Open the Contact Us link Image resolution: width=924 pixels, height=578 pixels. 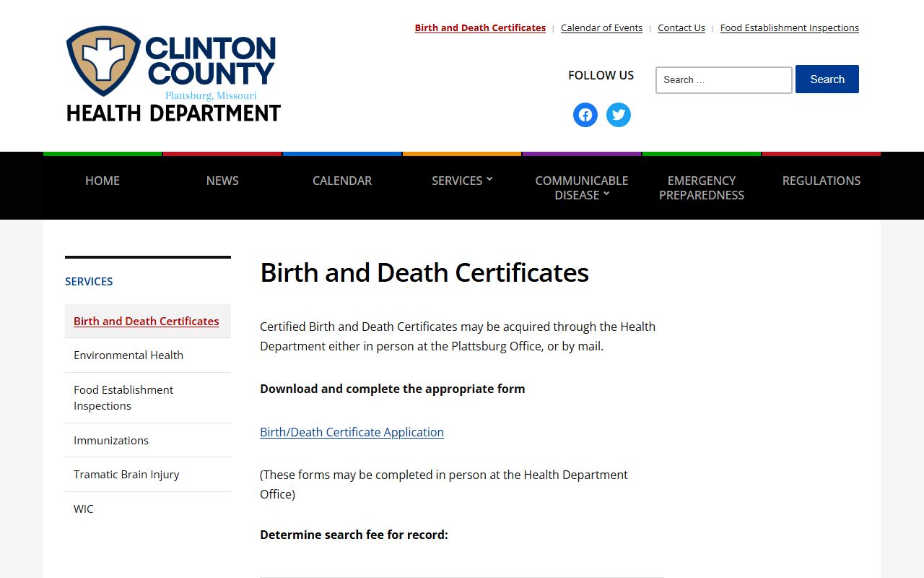[x=681, y=28]
